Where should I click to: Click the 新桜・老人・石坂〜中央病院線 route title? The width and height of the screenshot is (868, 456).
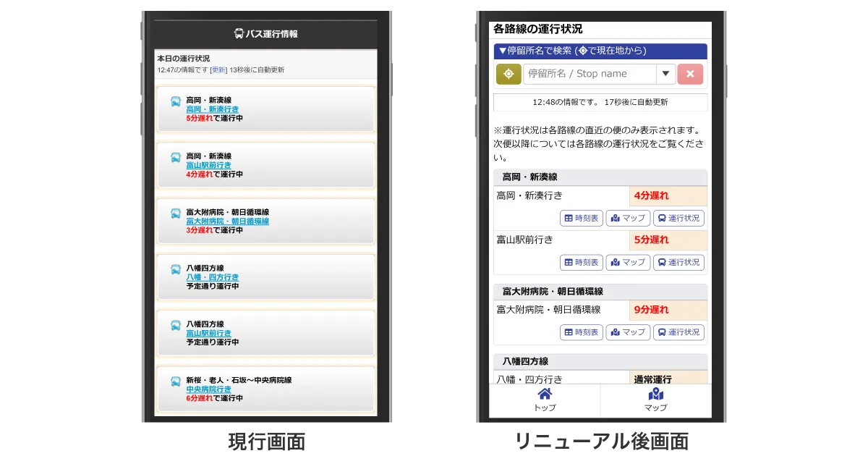pyautogui.click(x=239, y=380)
